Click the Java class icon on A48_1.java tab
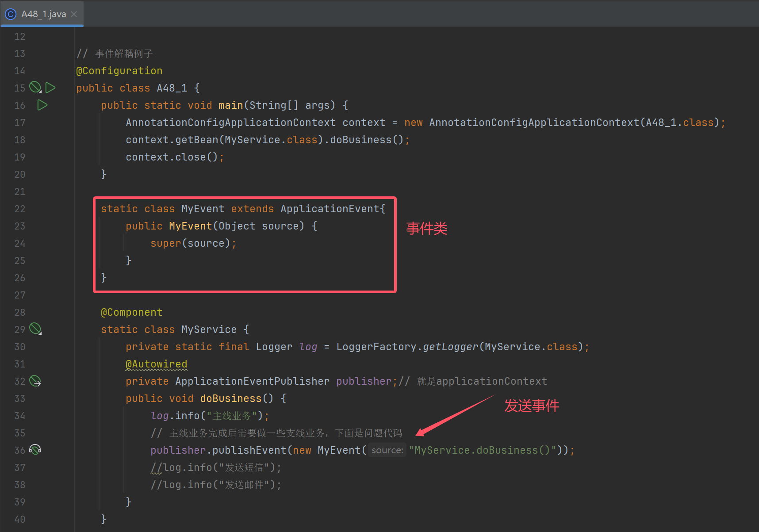 11,14
